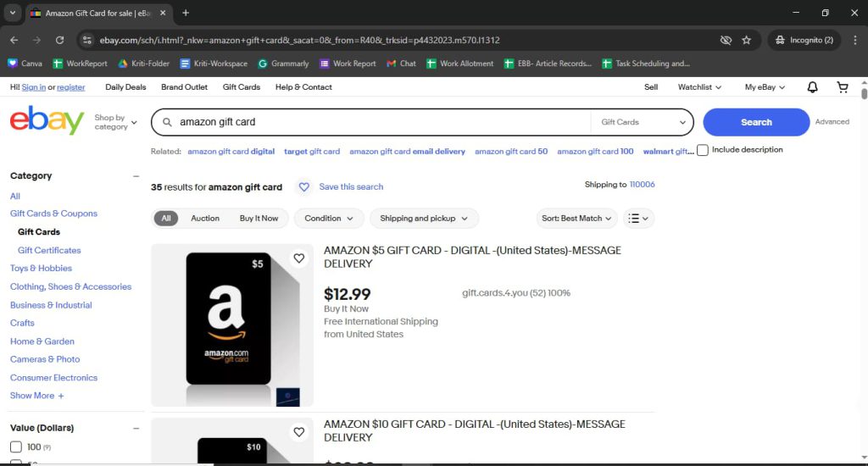The image size is (868, 466).
Task: Close the Amazon Gift Card eBay tab
Action: click(163, 13)
